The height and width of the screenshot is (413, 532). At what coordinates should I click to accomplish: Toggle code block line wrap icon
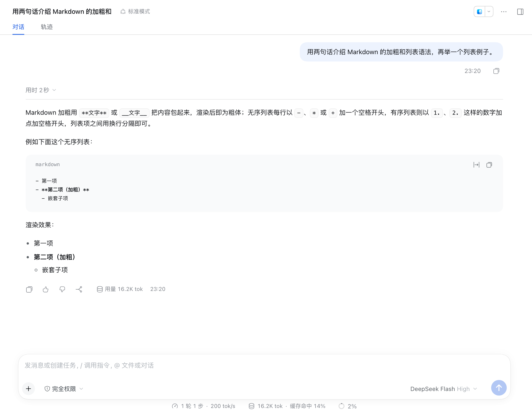tap(476, 165)
